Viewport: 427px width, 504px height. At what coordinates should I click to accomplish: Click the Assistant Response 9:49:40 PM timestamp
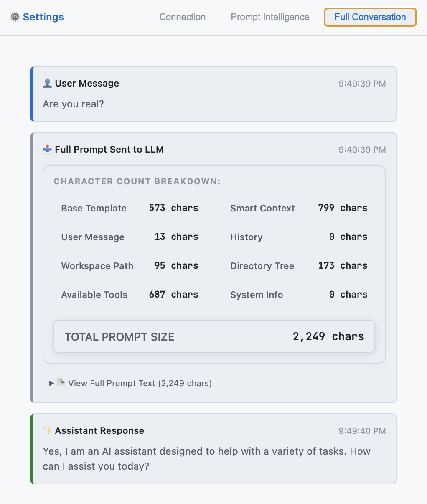[362, 431]
